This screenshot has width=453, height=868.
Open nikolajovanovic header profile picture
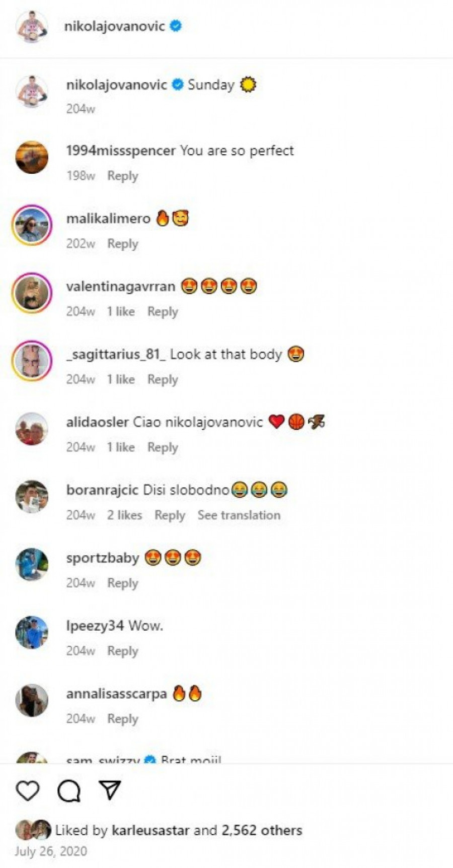tap(32, 26)
